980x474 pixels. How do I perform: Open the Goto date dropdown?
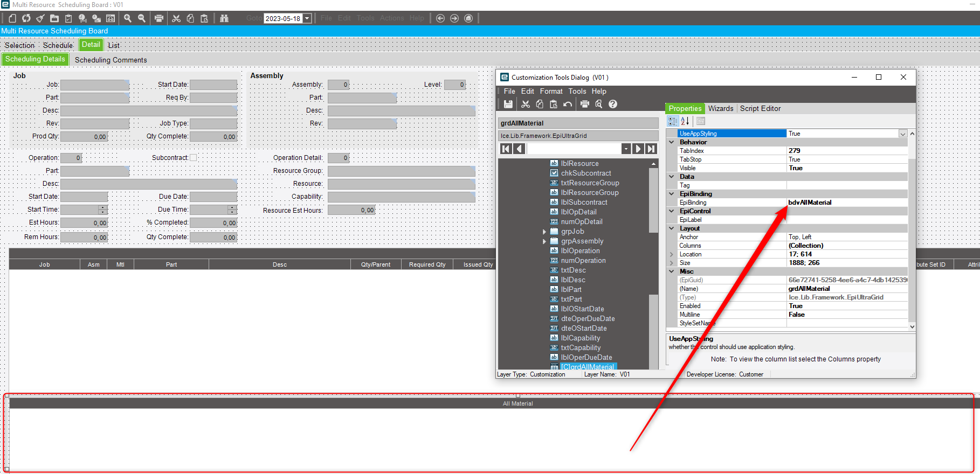(307, 18)
